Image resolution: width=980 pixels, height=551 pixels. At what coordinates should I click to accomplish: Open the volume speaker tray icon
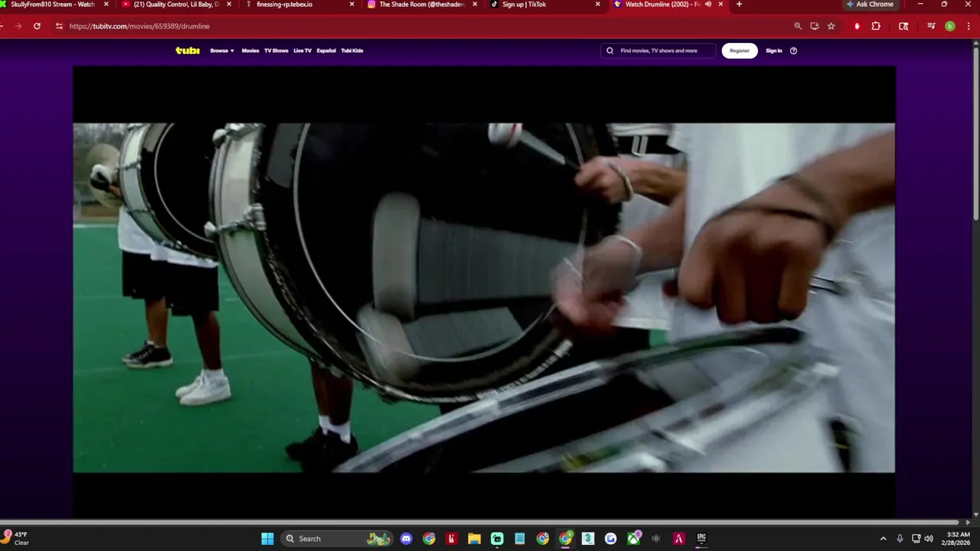click(929, 539)
